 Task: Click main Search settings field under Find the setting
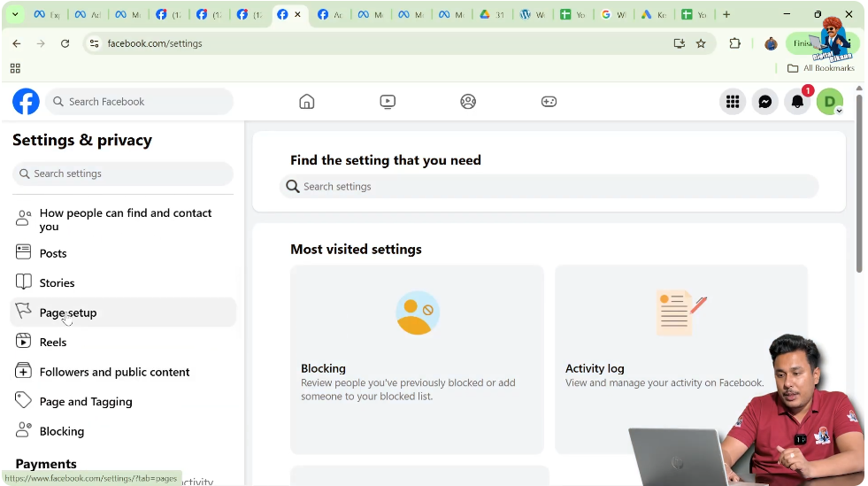point(549,187)
